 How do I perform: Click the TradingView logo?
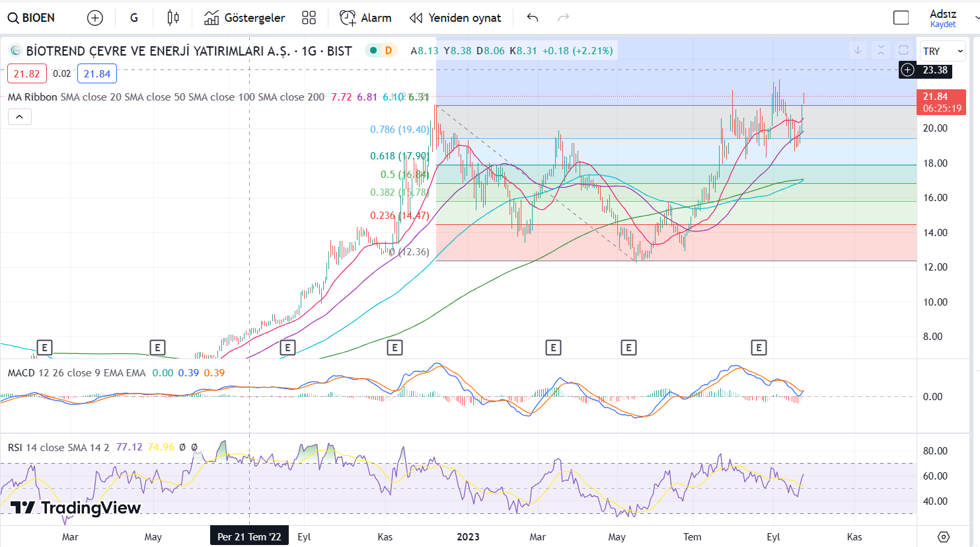click(x=76, y=508)
